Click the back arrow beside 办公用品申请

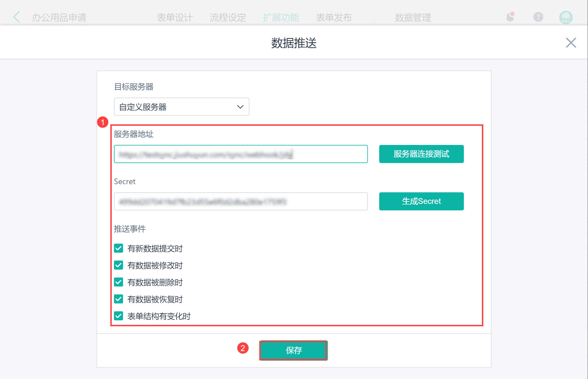coord(17,17)
